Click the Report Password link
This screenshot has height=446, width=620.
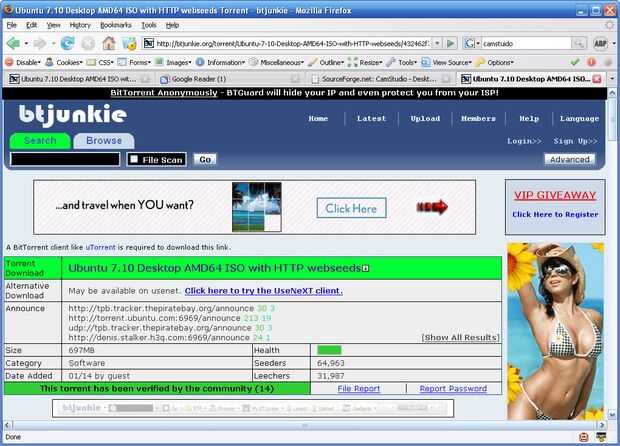point(453,389)
